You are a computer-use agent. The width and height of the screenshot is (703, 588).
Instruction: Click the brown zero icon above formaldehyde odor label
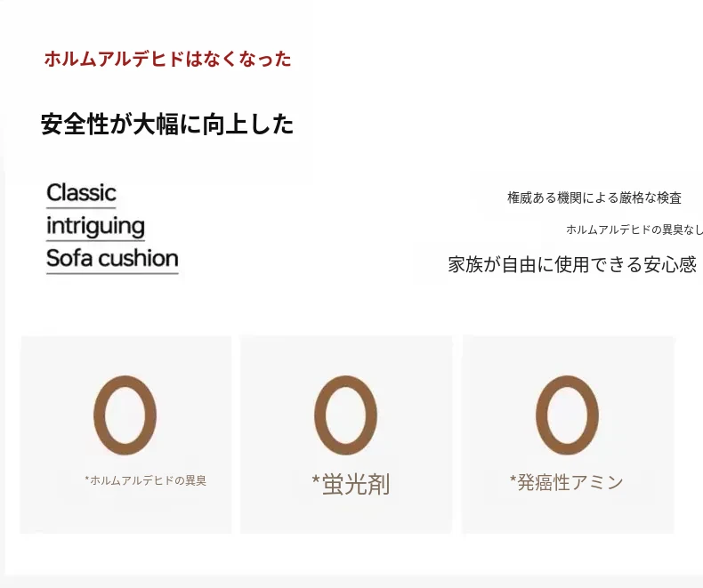[125, 415]
